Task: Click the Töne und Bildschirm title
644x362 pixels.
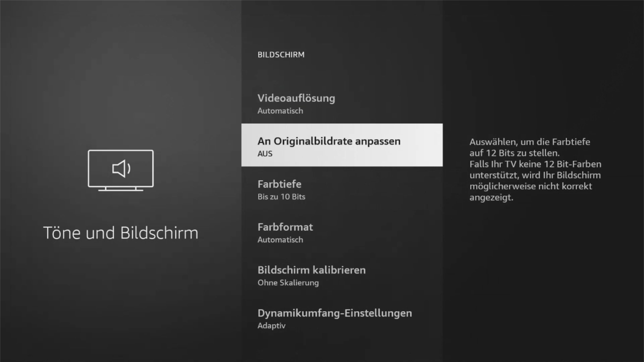Action: click(x=121, y=233)
